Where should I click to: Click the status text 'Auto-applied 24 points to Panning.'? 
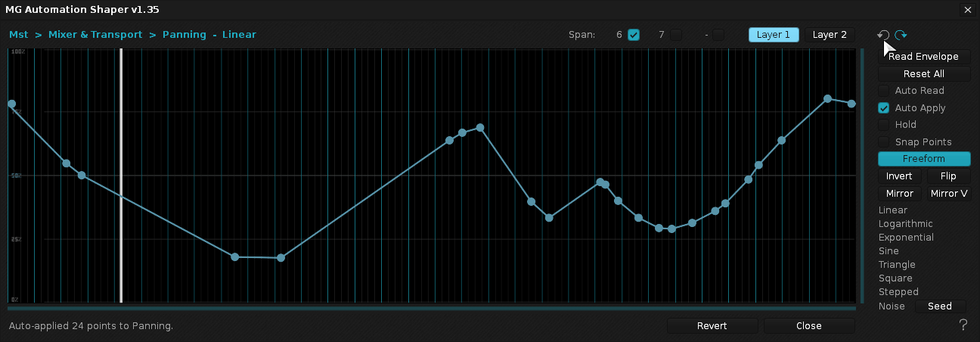[x=91, y=326]
